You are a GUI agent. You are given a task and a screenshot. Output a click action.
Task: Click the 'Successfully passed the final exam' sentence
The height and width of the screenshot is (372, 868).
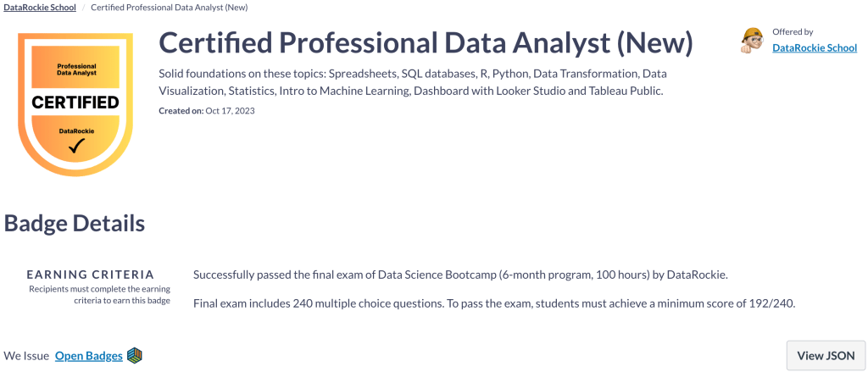pos(460,275)
